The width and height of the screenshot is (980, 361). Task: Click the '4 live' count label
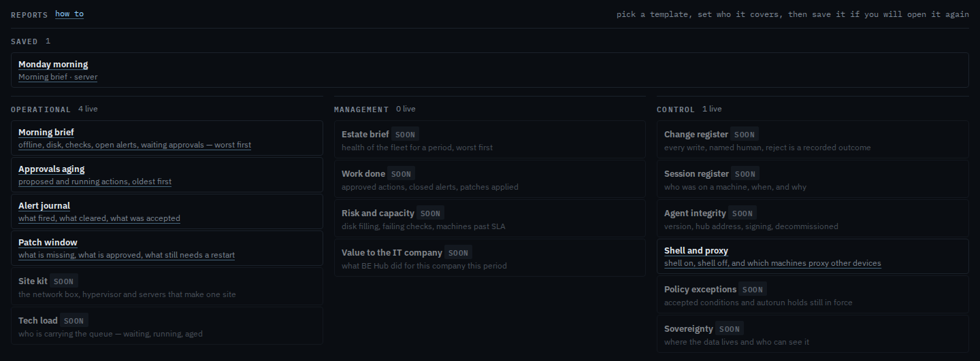(88, 109)
